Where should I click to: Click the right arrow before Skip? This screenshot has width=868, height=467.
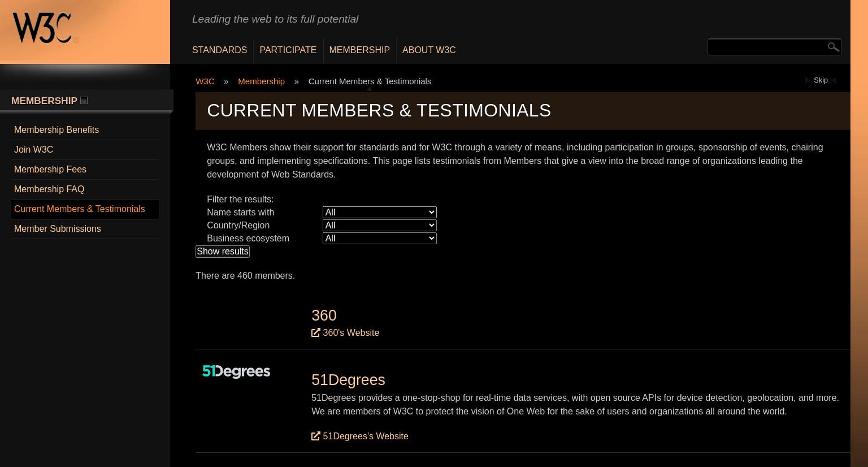(808, 80)
